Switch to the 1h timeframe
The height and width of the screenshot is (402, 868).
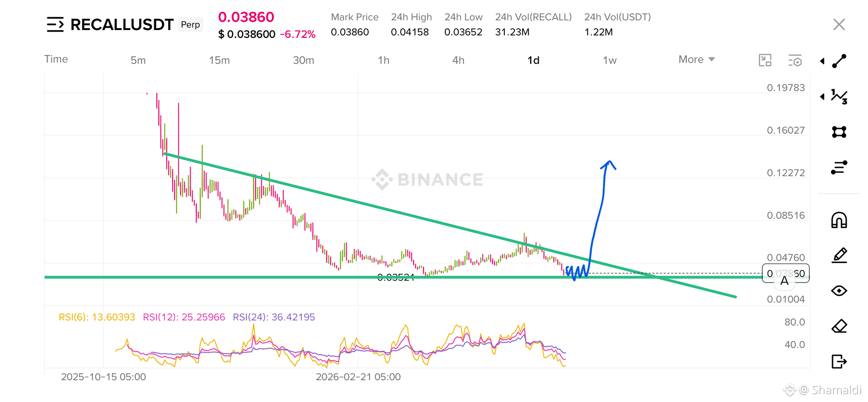(x=384, y=60)
